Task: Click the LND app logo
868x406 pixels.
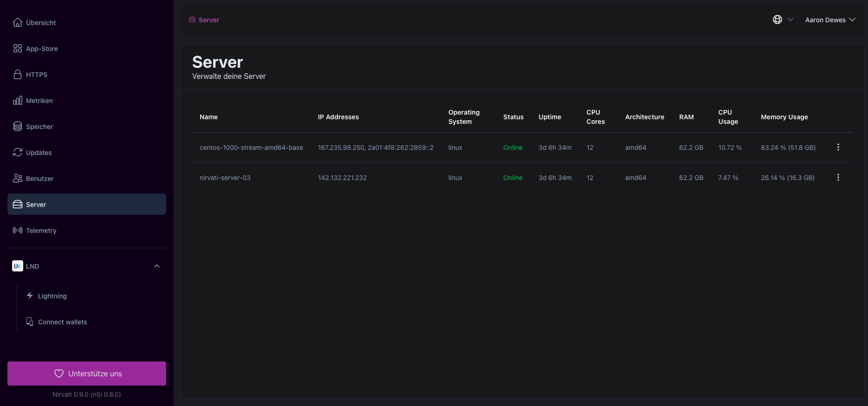Action: pos(18,266)
